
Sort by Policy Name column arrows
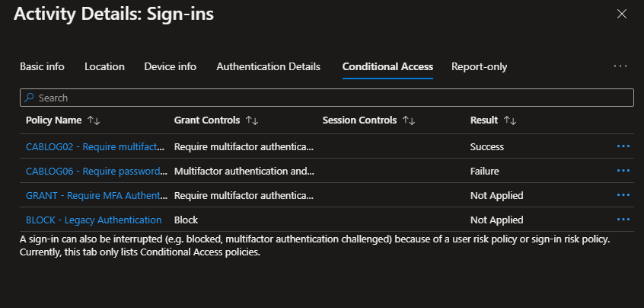94,120
